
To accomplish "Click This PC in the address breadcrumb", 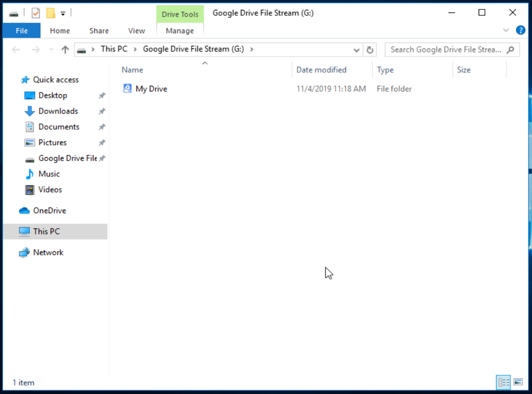I will (x=114, y=49).
